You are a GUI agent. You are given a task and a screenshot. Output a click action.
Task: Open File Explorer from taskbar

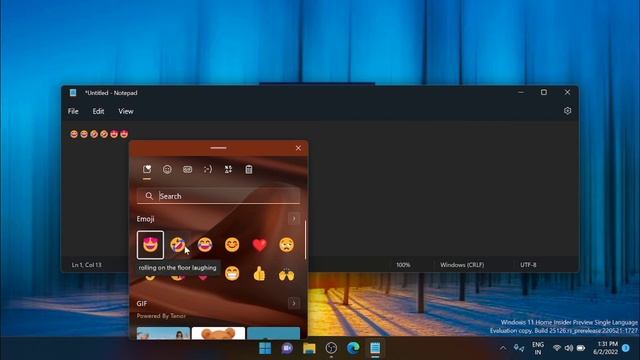[309, 348]
